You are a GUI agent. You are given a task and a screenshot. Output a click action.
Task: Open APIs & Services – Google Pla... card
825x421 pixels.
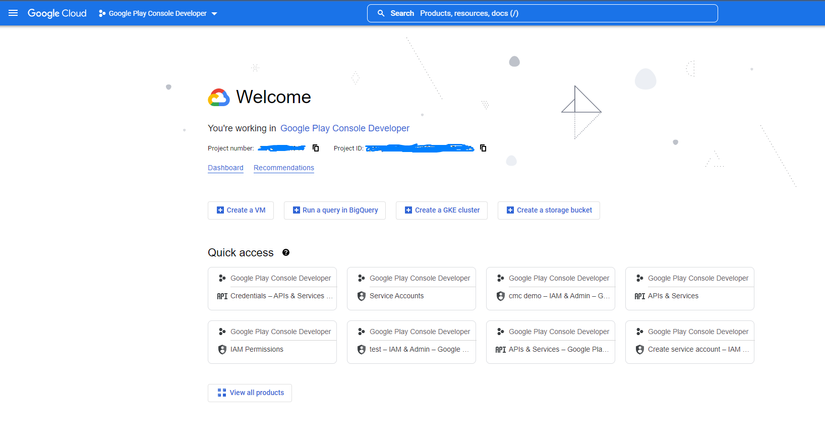[x=550, y=342]
